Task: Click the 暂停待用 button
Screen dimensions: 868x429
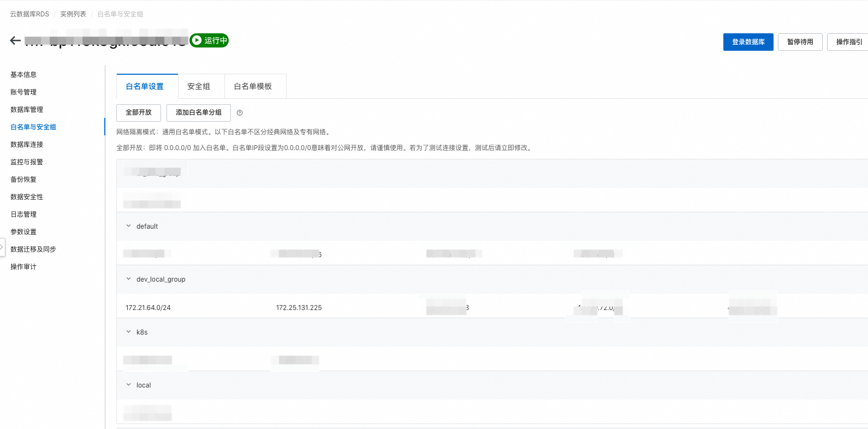Action: (x=800, y=42)
